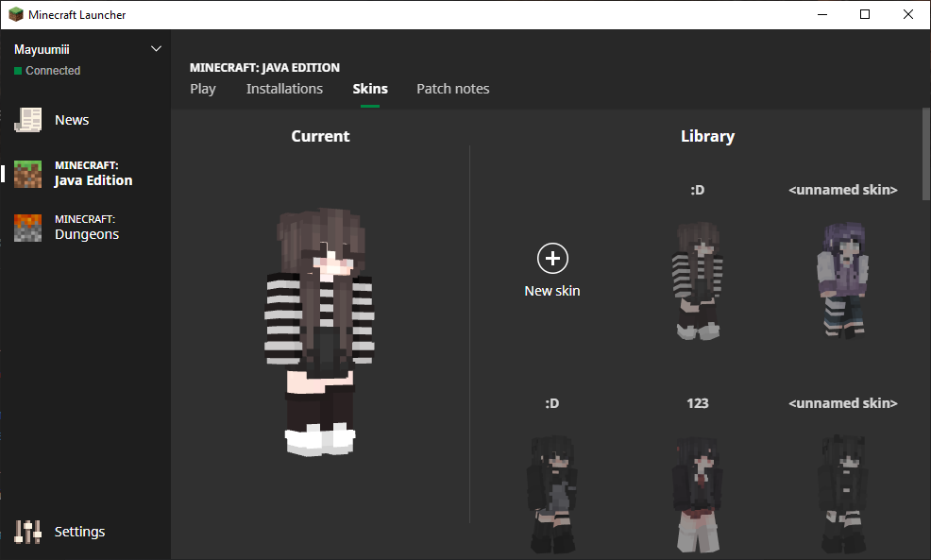The height and width of the screenshot is (560, 931).
Task: Click the News sidebar label
Action: click(72, 120)
